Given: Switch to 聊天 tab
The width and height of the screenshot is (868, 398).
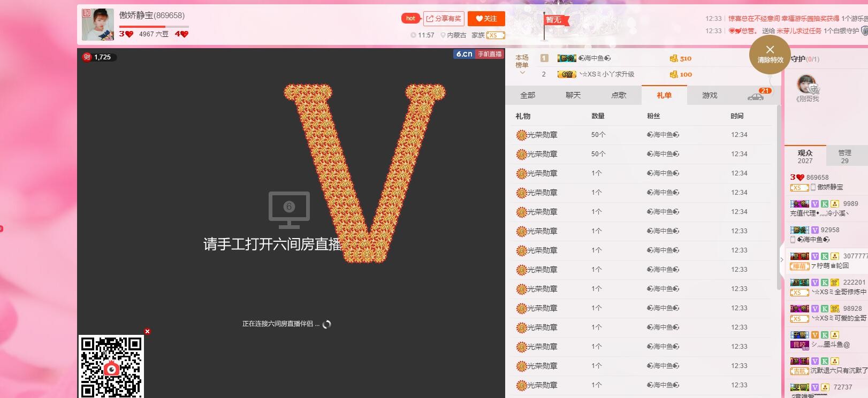Looking at the screenshot, I should click(573, 95).
